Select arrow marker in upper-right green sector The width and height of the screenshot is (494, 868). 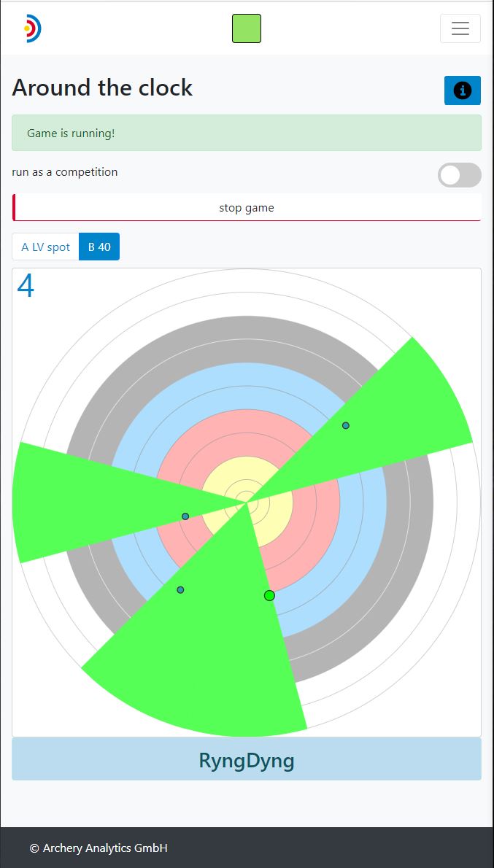click(x=346, y=425)
